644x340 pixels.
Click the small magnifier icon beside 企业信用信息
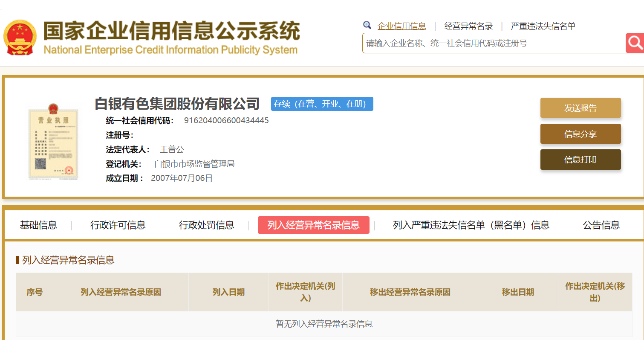(367, 25)
